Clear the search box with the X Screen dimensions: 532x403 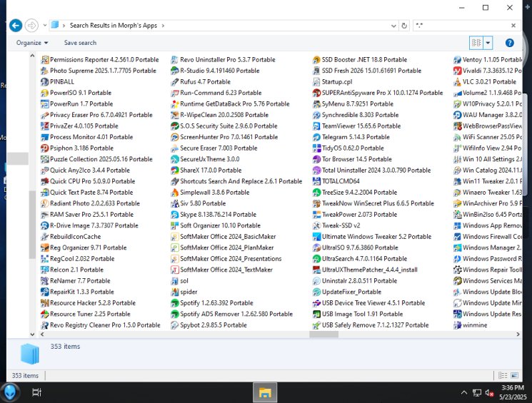tap(513, 26)
